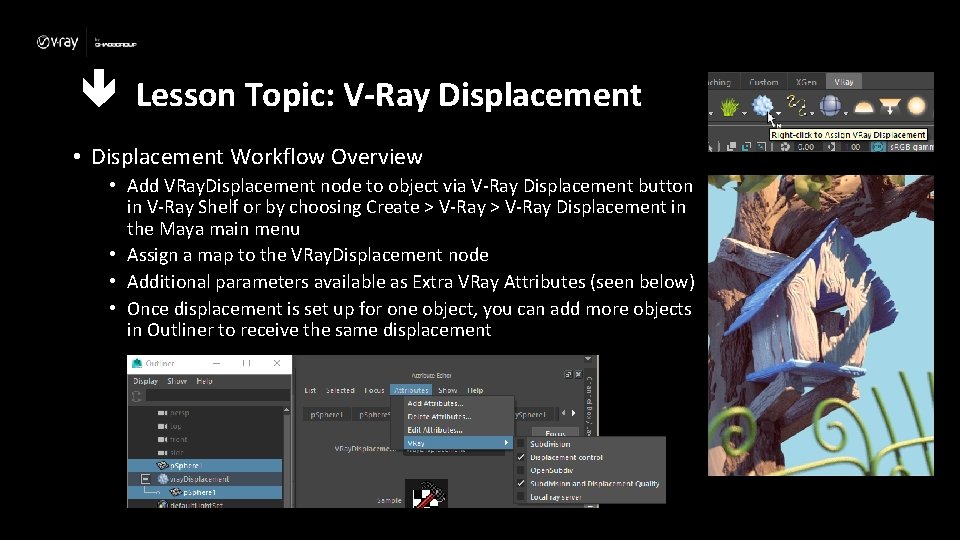
Task: Toggle the color management icon beside sRGB gamma
Action: (x=878, y=147)
